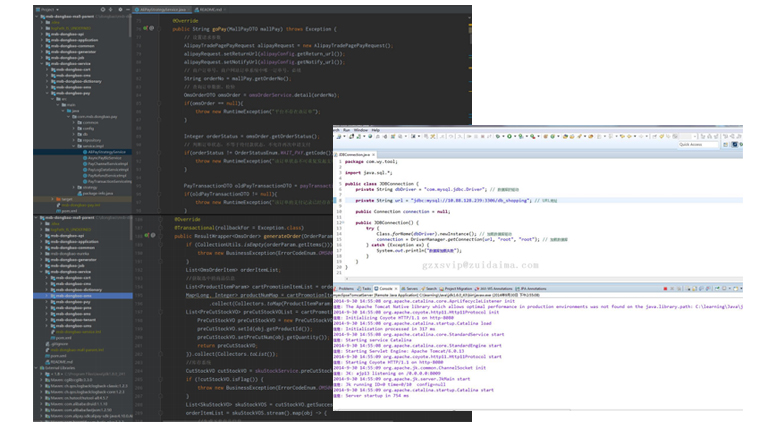The height and width of the screenshot is (428, 783).
Task: Switch to the README.md editor tab in IntelliJ
Action: pyautogui.click(x=210, y=9)
